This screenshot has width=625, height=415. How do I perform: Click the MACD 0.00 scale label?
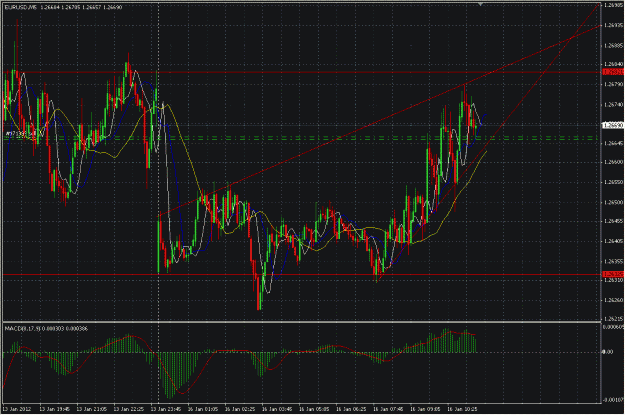(x=607, y=352)
